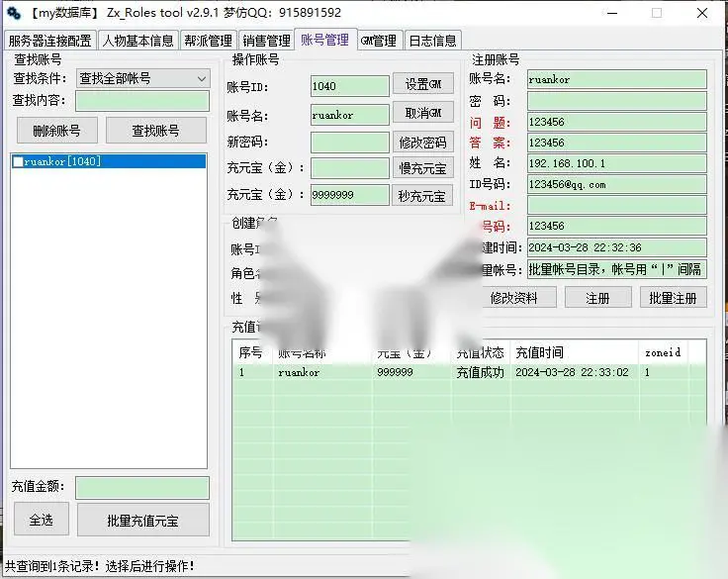Click the gears app icon in title bar
This screenshot has width=728, height=579.
[x=14, y=13]
